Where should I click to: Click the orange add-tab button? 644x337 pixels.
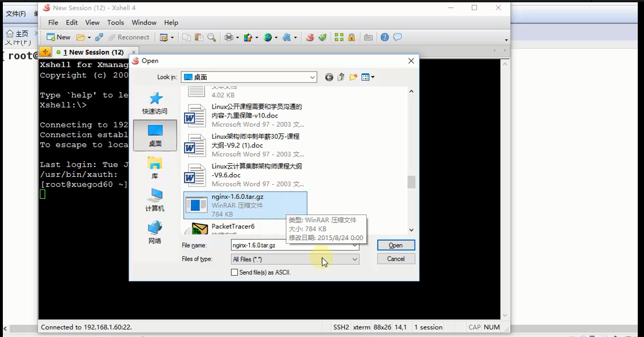pos(45,52)
